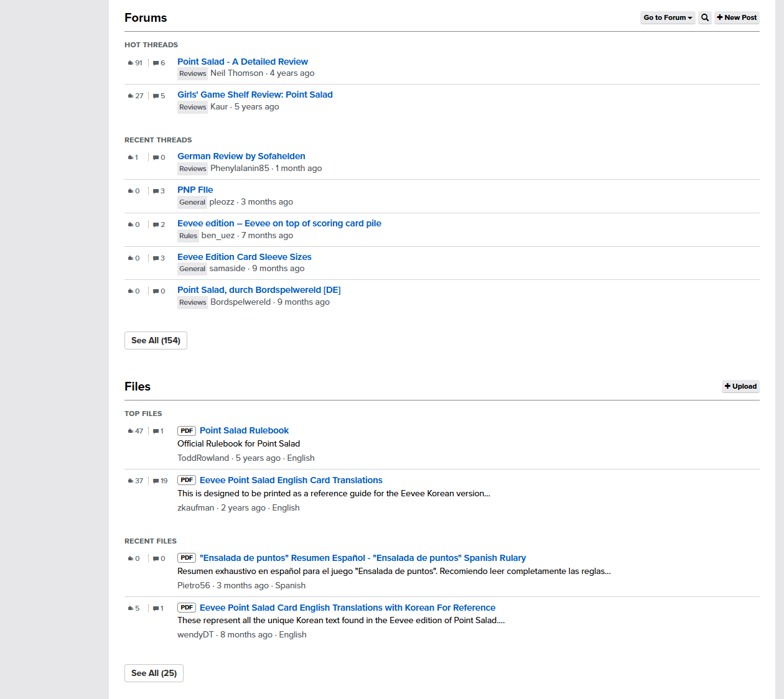The image size is (784, 699).
Task: Thumb up 'German Review by Sofahelden' thread
Action: (x=131, y=157)
